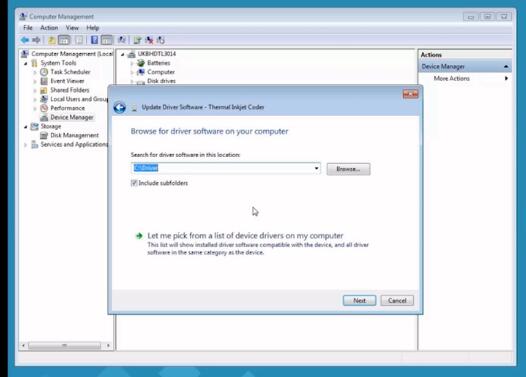Open the View menu
Image resolution: width=526 pixels, height=377 pixels.
click(x=72, y=28)
